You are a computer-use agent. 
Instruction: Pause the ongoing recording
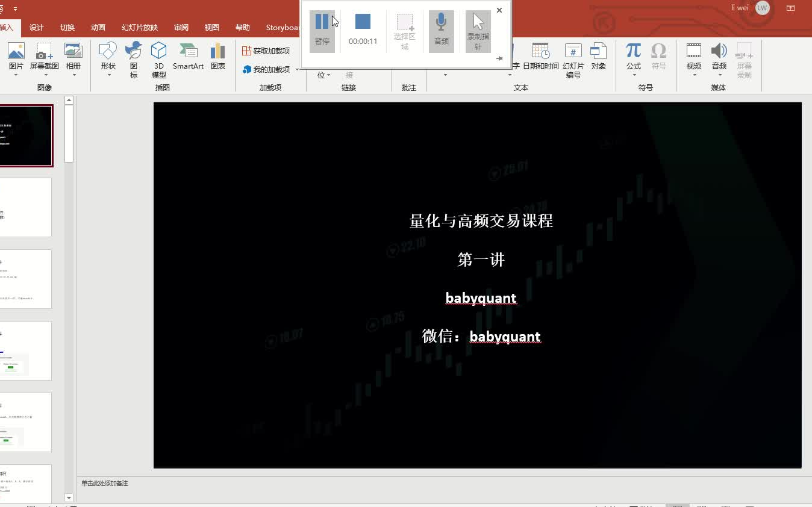click(322, 26)
